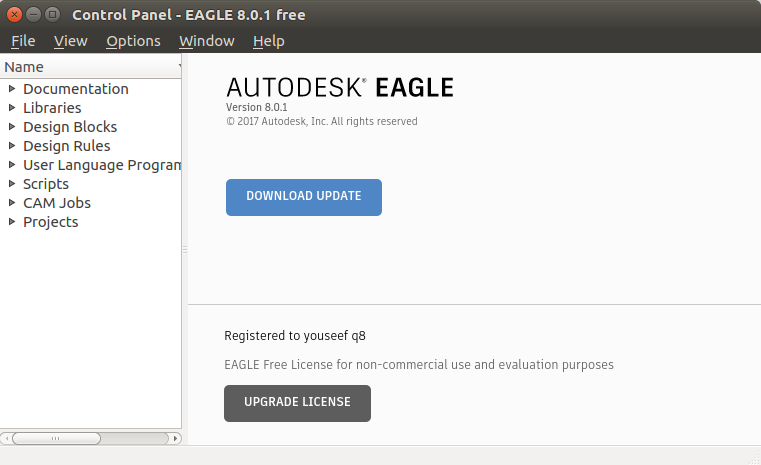The image size is (761, 465).
Task: Click the Upgrade License button
Action: (x=297, y=403)
